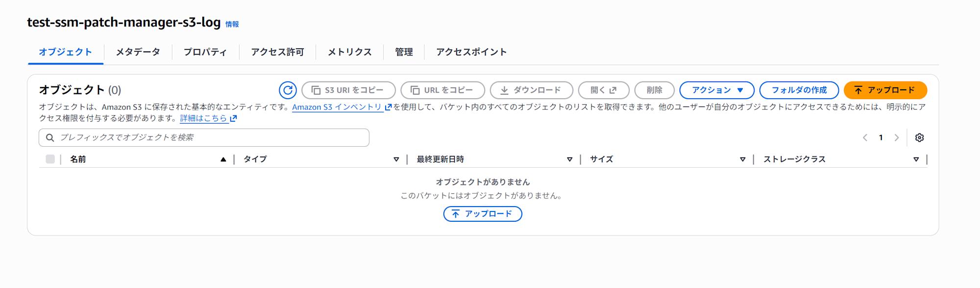980x288 pixels.
Task: Go to previous page arrow
Action: coord(865,138)
